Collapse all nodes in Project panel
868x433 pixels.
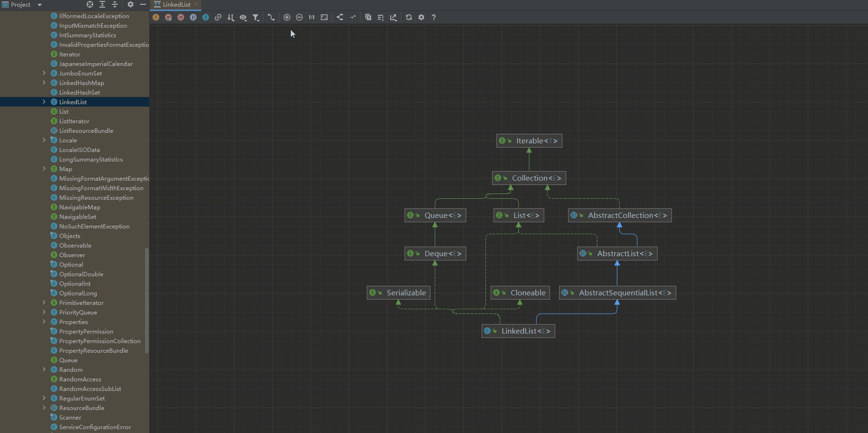[x=115, y=4]
